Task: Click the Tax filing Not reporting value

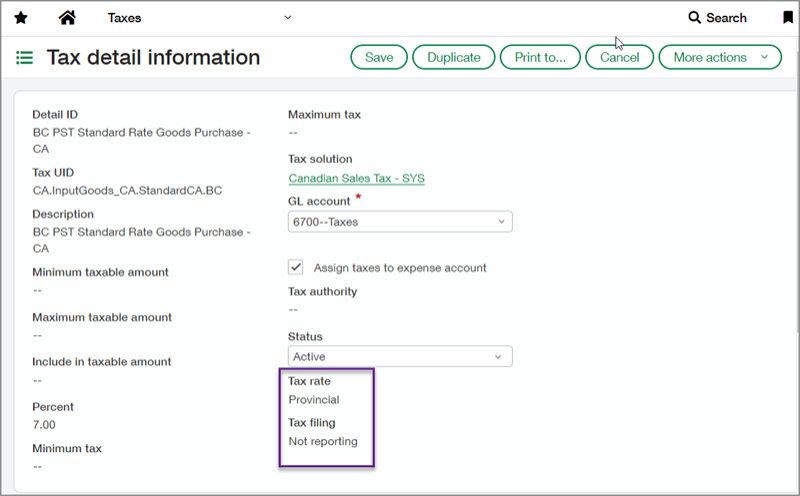Action: click(322, 441)
